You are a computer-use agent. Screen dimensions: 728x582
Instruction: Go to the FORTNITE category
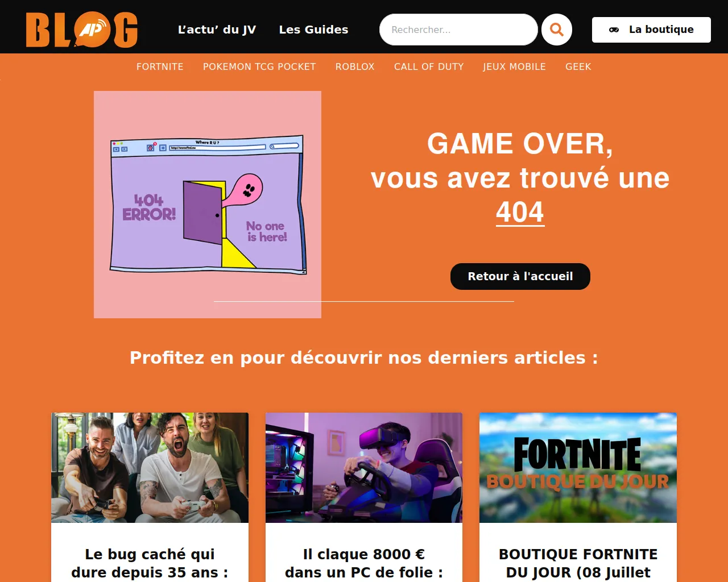pos(160,66)
